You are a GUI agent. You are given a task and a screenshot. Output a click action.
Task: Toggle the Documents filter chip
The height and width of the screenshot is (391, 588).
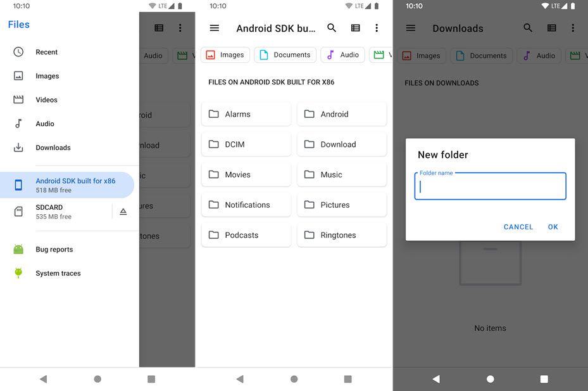(x=285, y=55)
